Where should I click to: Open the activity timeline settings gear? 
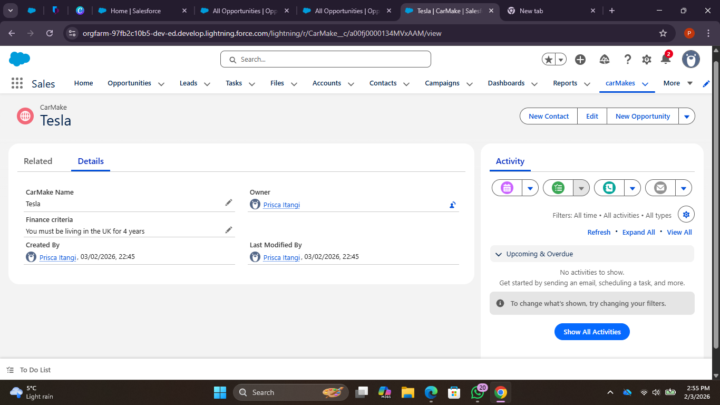pyautogui.click(x=686, y=214)
